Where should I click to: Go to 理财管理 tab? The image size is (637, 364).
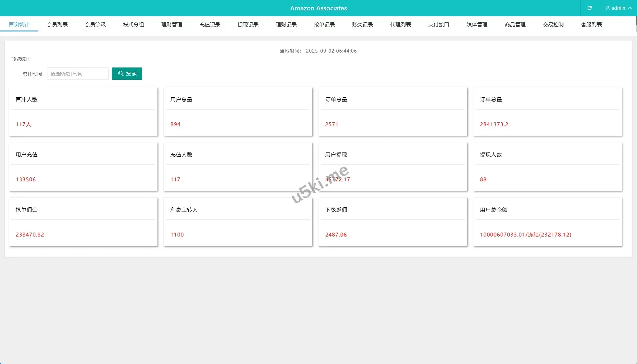(x=172, y=25)
